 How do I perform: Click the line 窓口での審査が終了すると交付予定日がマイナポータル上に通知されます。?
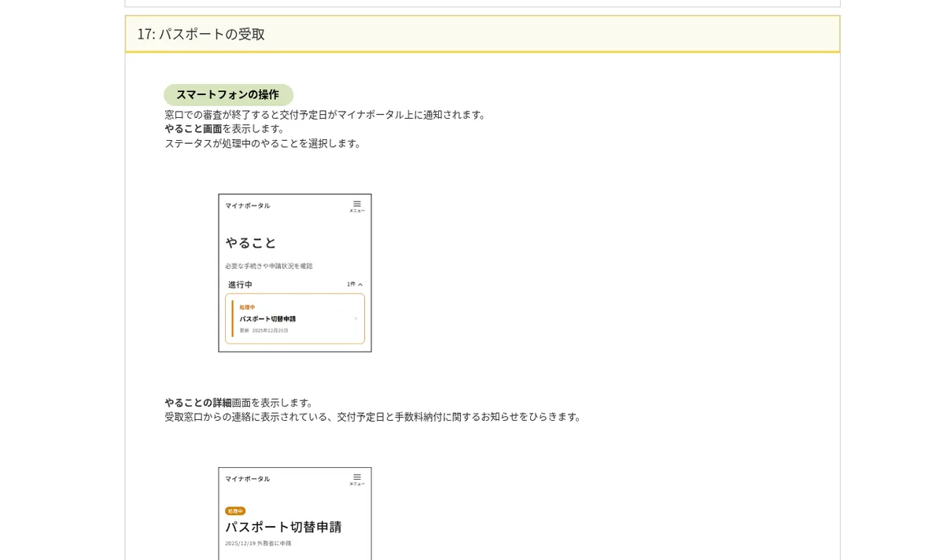point(326,115)
